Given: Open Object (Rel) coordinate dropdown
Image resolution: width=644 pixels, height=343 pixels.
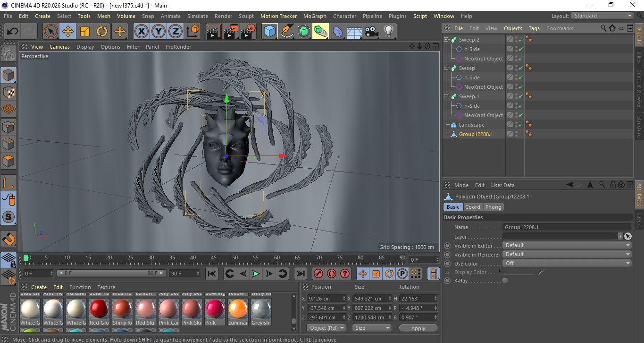Looking at the screenshot, I should pos(326,328).
